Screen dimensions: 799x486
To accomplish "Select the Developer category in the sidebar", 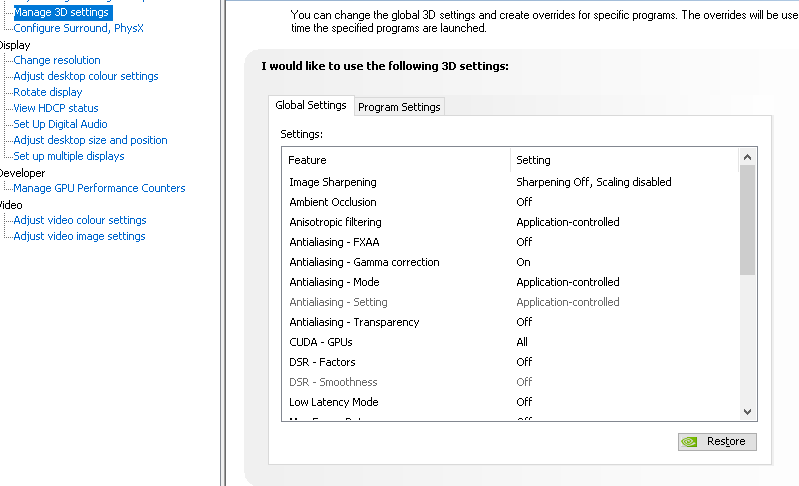I will [x=22, y=173].
